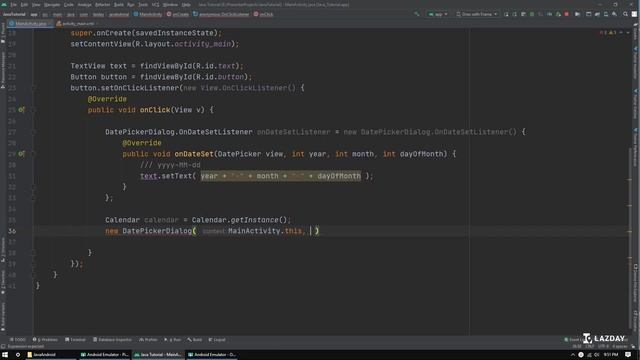The image size is (640, 360).
Task: Click the Windows Start button
Action: coord(5,355)
